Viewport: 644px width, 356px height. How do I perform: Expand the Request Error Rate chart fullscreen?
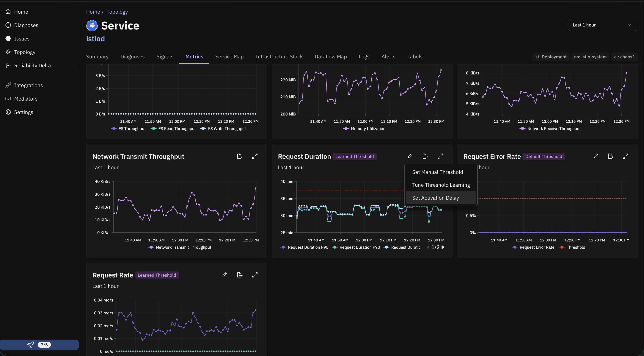(x=626, y=156)
